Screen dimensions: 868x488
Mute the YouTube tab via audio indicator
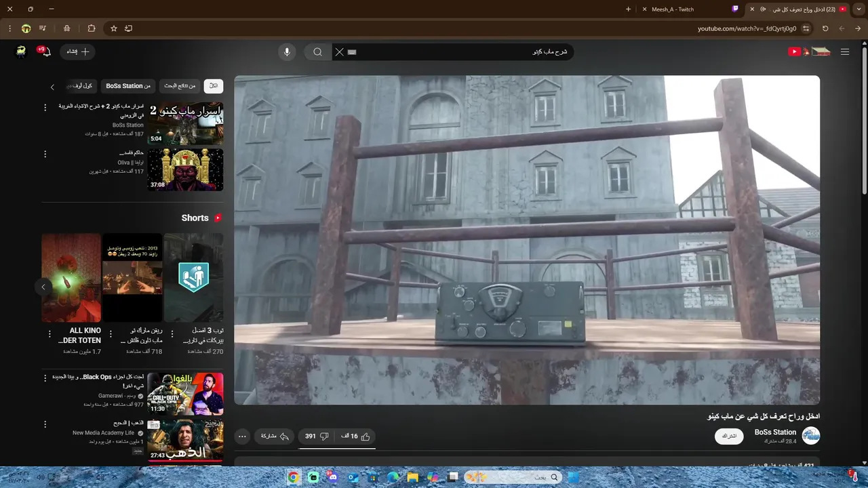point(764,9)
